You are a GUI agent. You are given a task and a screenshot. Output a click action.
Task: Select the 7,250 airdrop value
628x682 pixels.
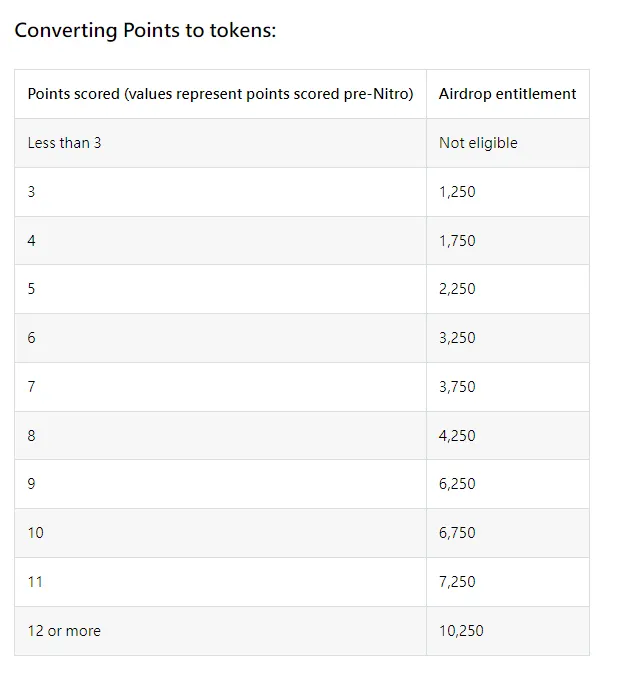457,582
